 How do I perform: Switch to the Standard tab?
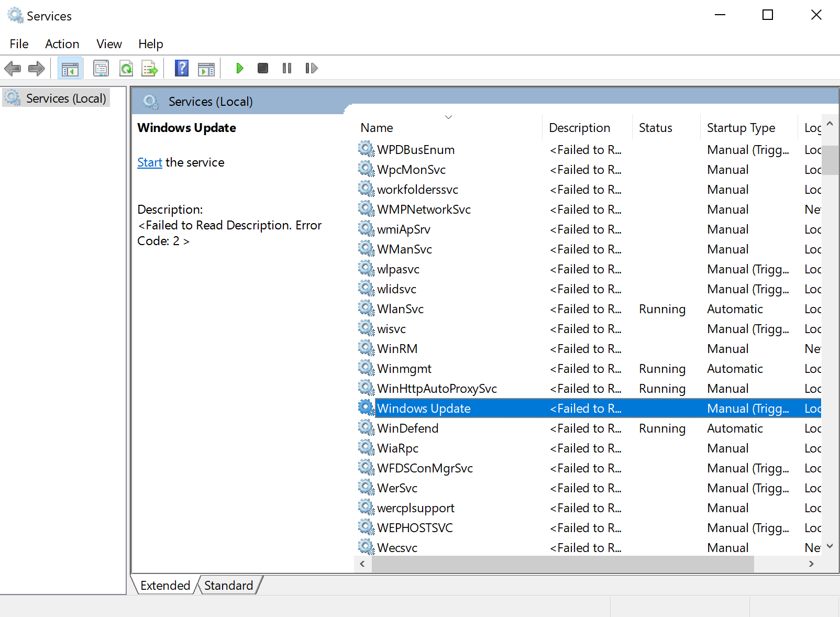point(229,585)
